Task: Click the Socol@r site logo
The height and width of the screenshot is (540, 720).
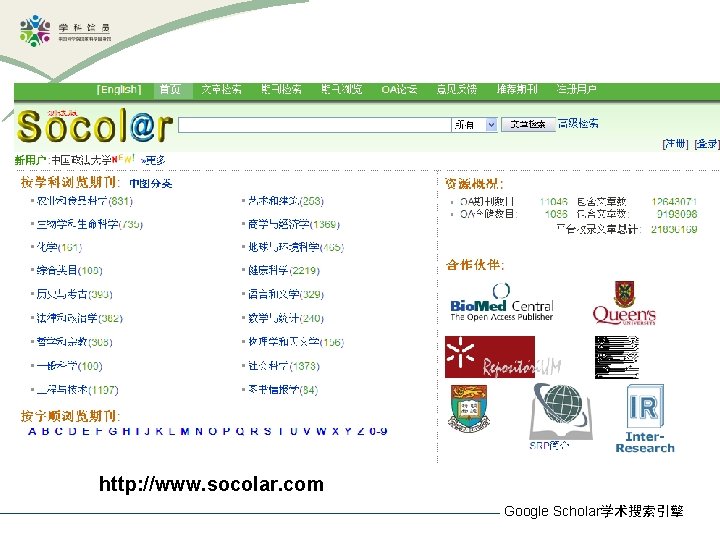Action: pyautogui.click(x=95, y=126)
